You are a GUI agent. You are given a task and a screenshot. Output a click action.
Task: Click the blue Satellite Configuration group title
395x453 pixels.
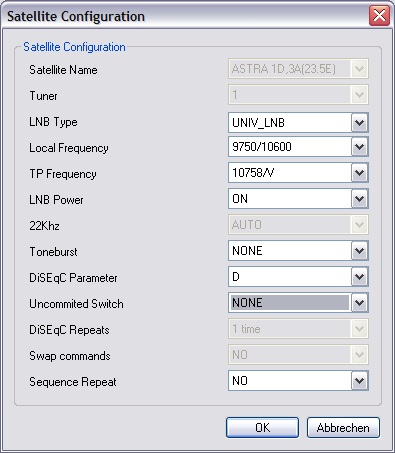(74, 47)
